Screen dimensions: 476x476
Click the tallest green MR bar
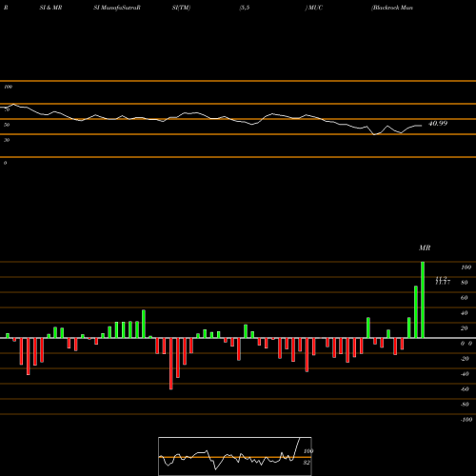[423, 300]
